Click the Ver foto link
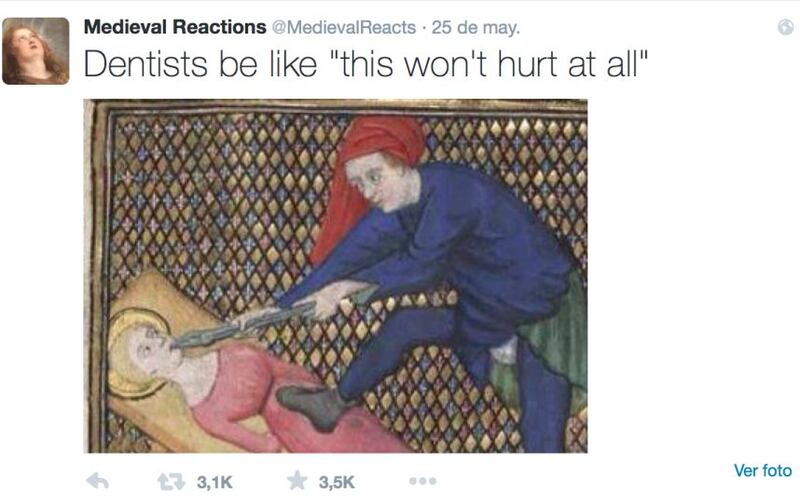The width and height of the screenshot is (800, 503). (763, 470)
